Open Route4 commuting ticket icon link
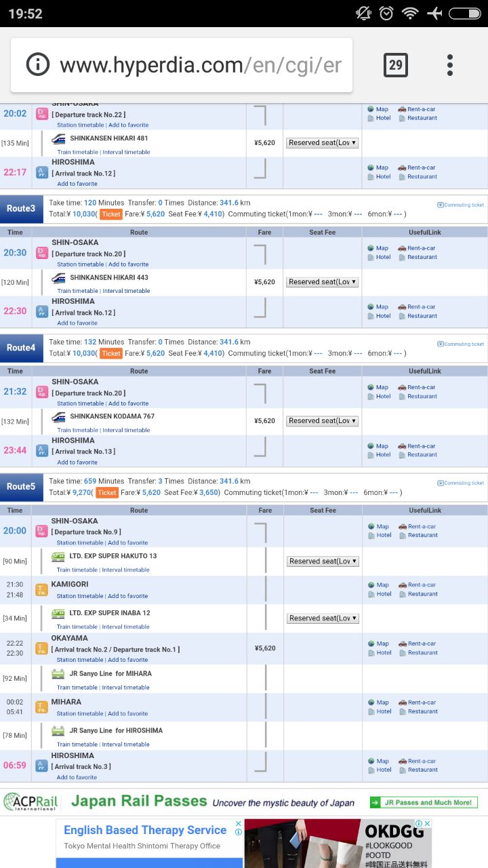The height and width of the screenshot is (868, 488). coord(461,344)
